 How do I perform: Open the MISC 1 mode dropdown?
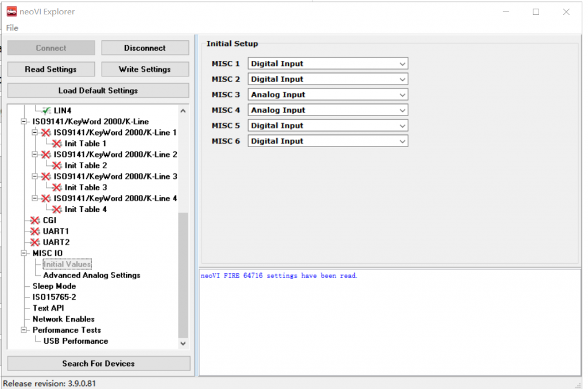coord(328,64)
